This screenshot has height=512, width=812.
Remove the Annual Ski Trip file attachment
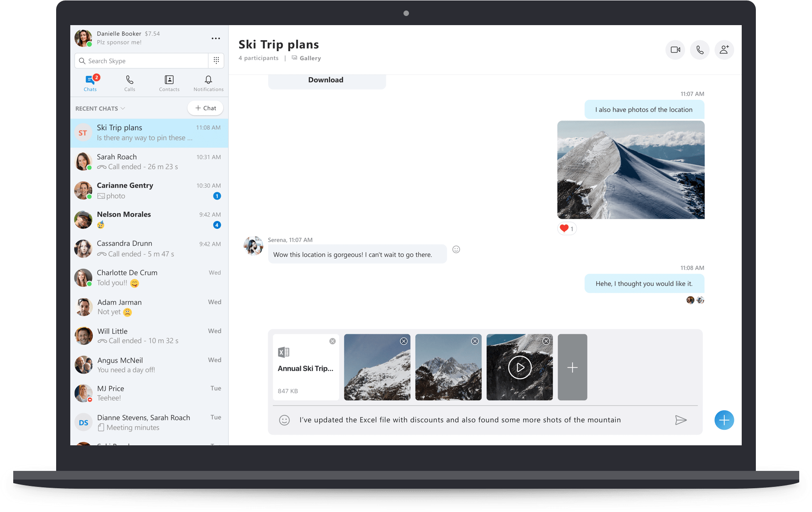pos(332,341)
